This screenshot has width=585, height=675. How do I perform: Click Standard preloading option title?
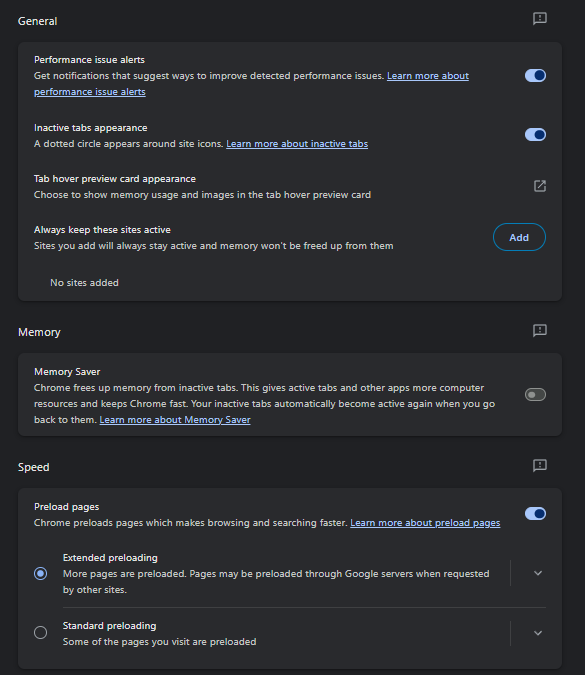[x=109, y=625]
